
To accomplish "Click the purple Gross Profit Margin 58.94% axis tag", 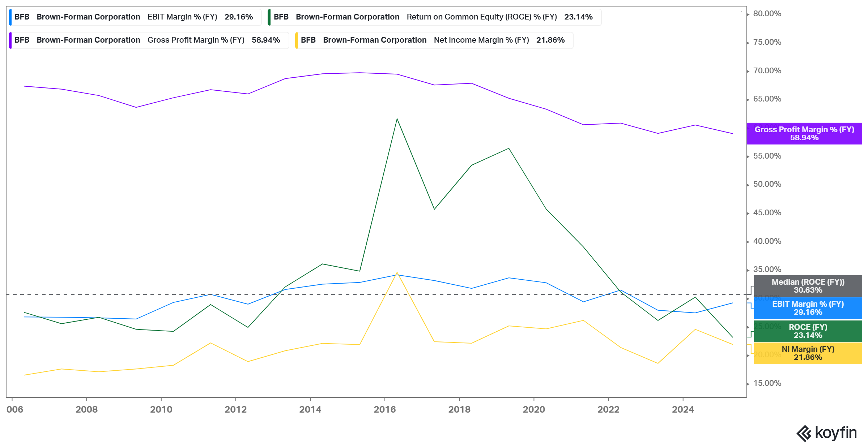I will (x=804, y=134).
